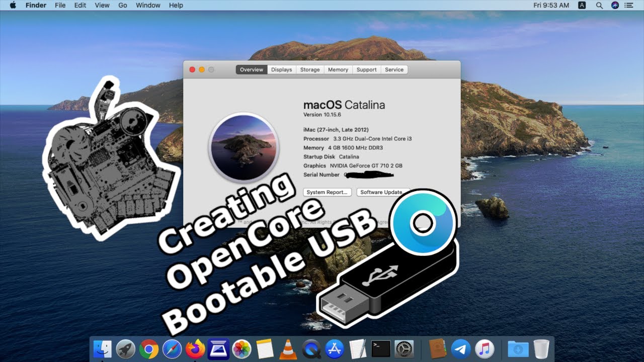Open the Finder menu in menu bar
The width and height of the screenshot is (644, 362).
[x=36, y=5]
